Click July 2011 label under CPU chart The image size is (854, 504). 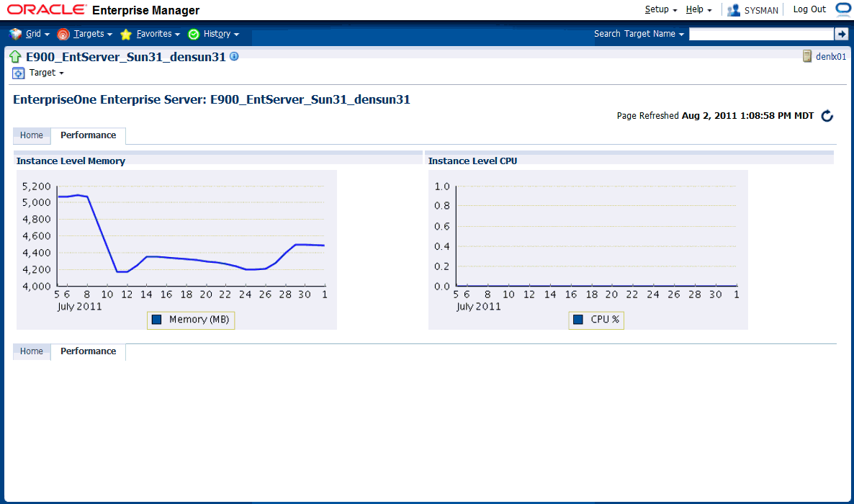478,307
